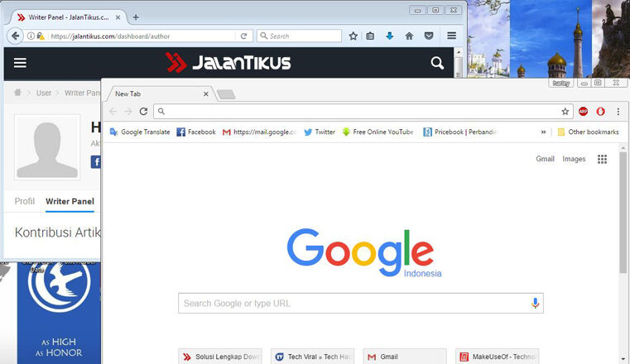Open Other bookmarks folder
This screenshot has height=364, width=630.
tap(589, 132)
